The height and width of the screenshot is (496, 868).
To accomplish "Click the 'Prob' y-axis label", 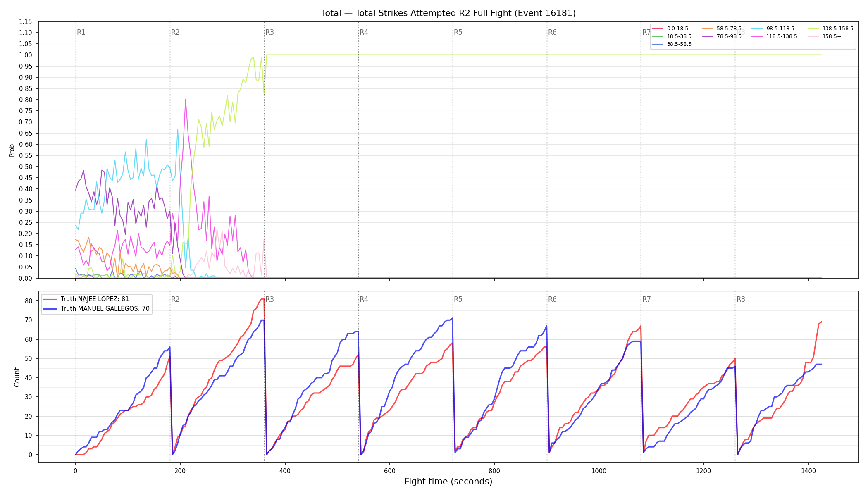I will [x=12, y=150].
